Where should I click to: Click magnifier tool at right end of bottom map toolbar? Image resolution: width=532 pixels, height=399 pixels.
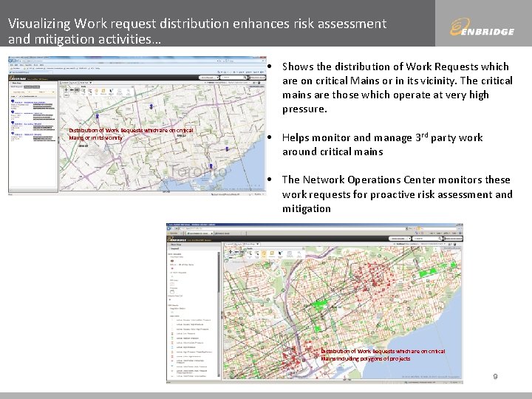click(x=299, y=254)
